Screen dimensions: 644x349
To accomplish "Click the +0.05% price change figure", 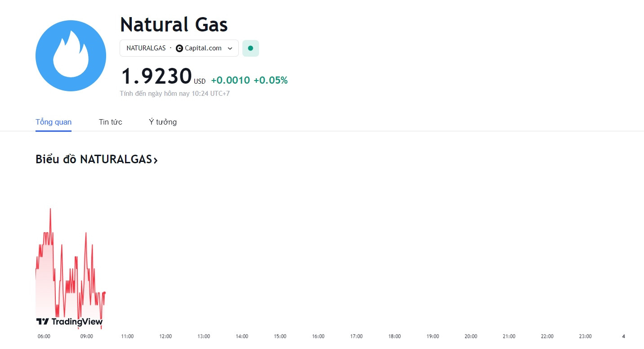I will [x=271, y=80].
